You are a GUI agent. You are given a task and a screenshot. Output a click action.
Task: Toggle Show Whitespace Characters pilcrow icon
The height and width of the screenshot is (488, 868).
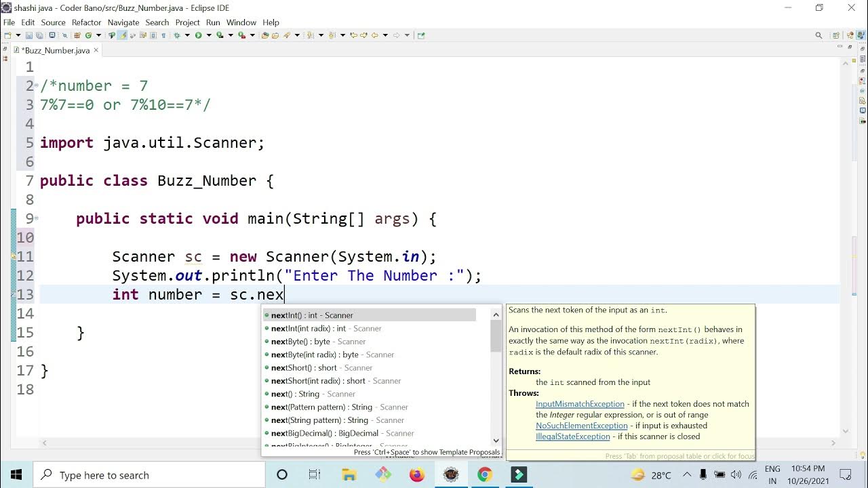pos(163,35)
